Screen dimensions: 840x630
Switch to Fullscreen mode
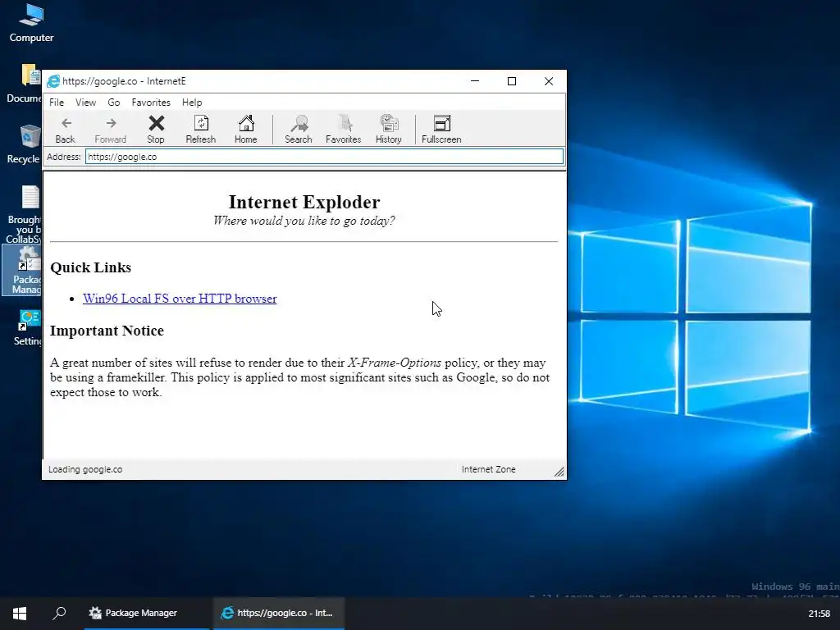[441, 130]
